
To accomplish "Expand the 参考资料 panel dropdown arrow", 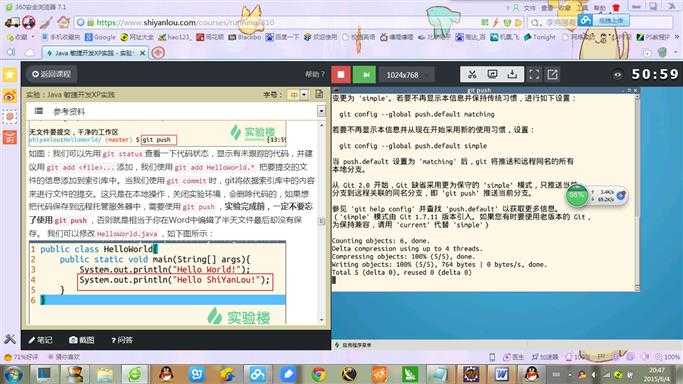I will pos(321,112).
